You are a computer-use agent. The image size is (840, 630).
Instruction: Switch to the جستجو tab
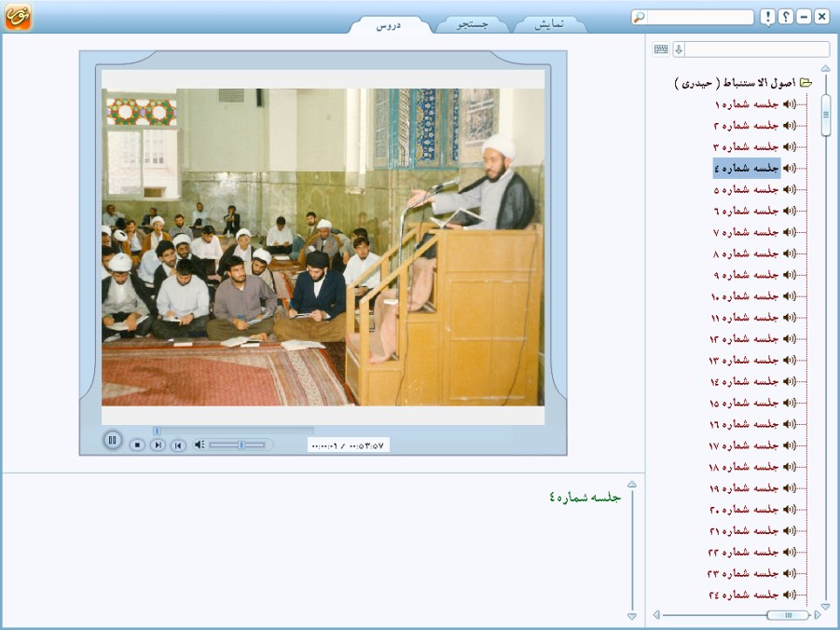tap(472, 25)
